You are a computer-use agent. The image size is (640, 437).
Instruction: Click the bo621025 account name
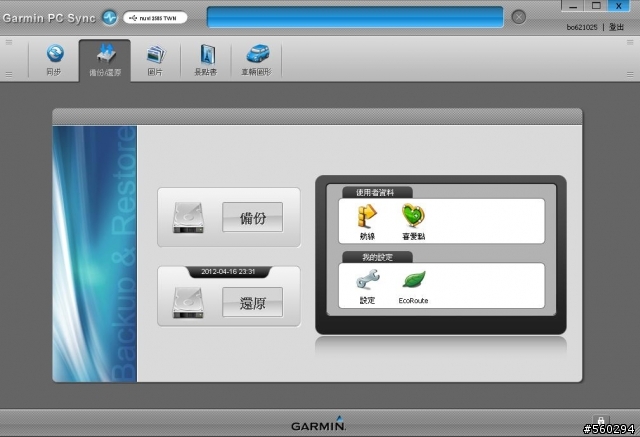[x=582, y=27]
